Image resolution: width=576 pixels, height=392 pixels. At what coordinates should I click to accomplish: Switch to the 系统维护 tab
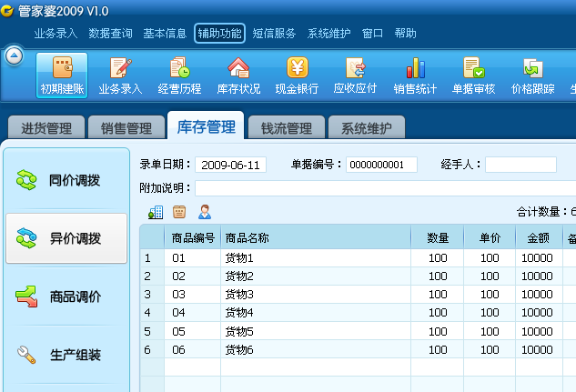[367, 127]
